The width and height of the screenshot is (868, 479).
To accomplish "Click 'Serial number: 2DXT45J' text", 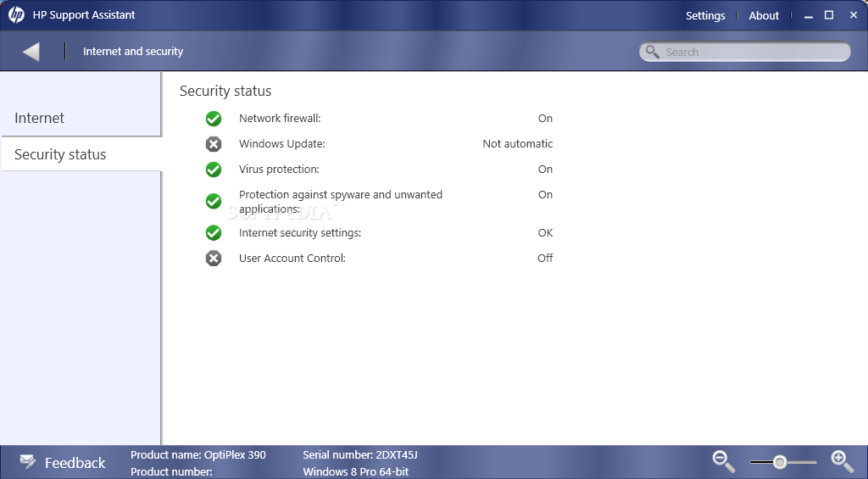I will [359, 454].
